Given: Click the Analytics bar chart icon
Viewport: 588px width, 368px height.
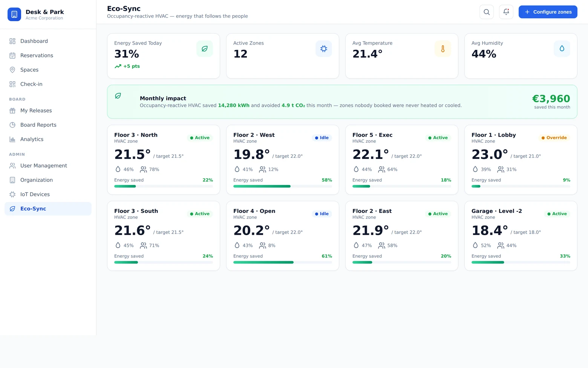Looking at the screenshot, I should tap(12, 139).
